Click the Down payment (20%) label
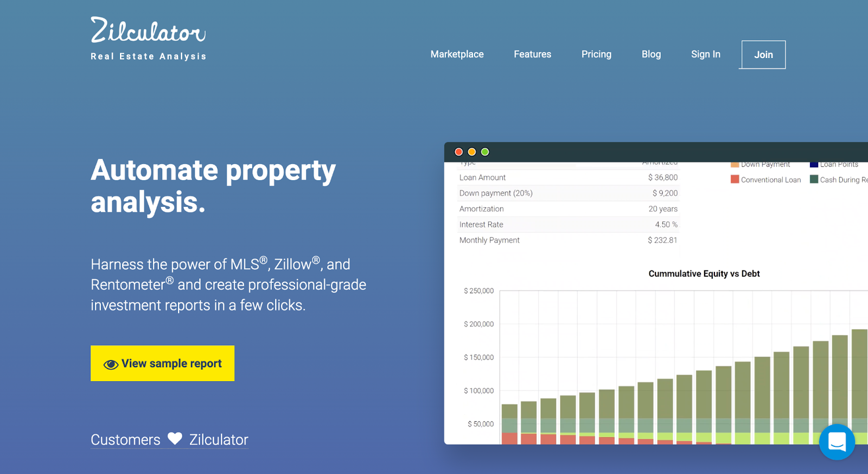Screen dimensions: 868x474 pyautogui.click(x=496, y=193)
